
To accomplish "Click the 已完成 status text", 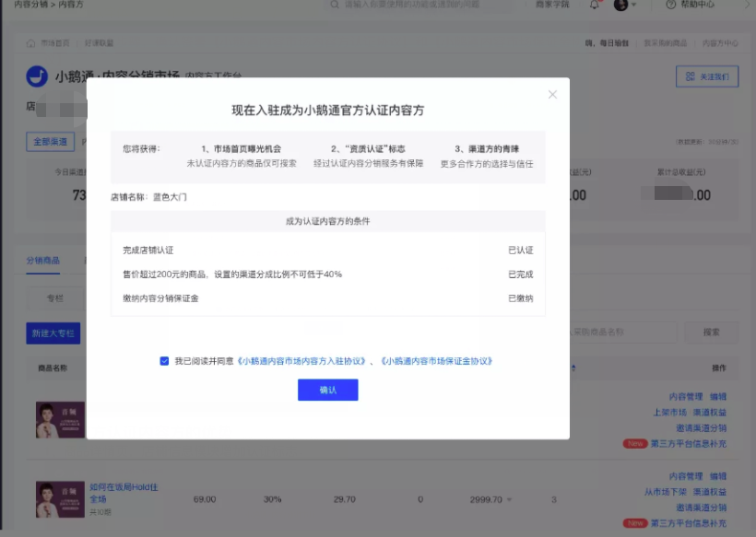I will 521,274.
